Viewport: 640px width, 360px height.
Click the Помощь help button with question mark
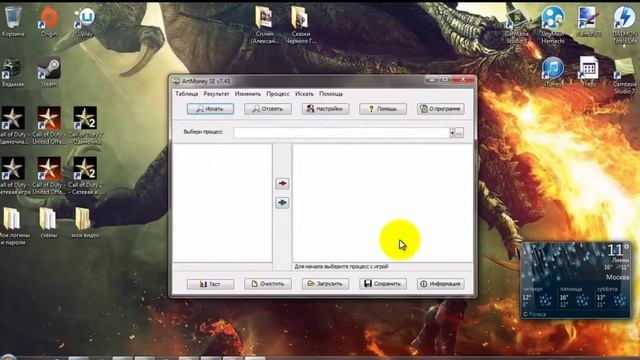383,109
